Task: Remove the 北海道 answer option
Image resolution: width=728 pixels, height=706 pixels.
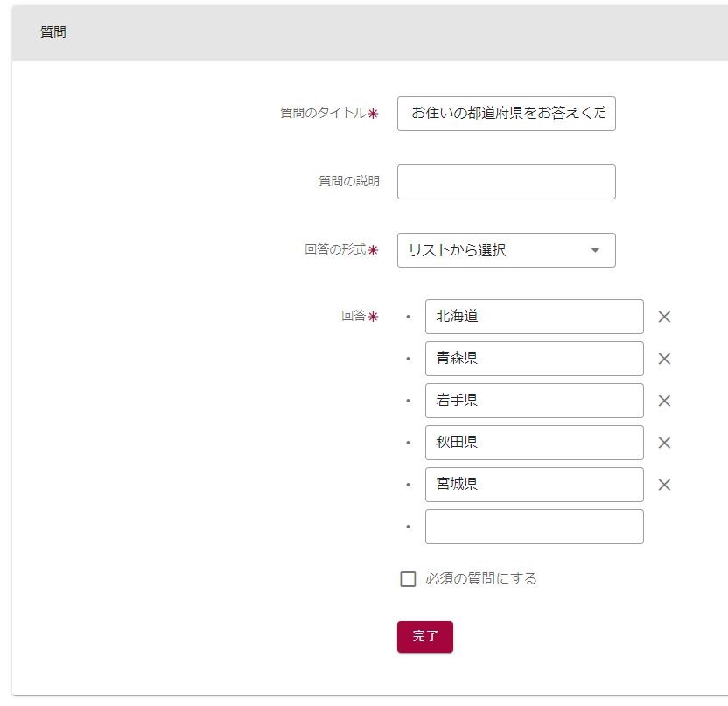Action: (664, 317)
